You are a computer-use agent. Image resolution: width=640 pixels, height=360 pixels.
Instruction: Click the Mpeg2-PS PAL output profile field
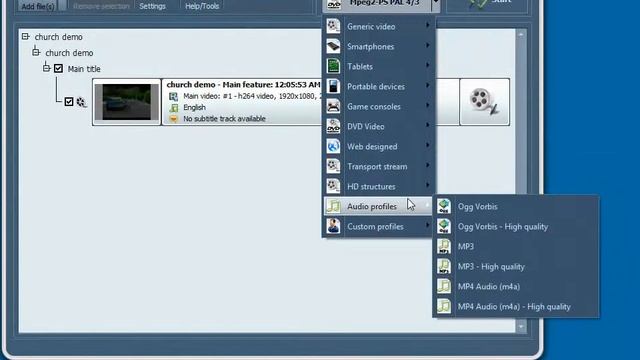[x=384, y=4]
